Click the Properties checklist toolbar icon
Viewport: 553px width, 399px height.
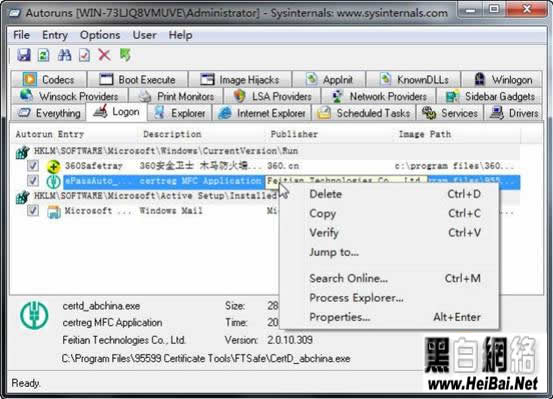click(x=84, y=55)
